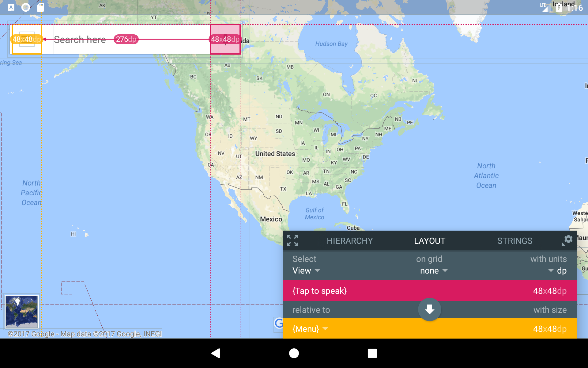Viewport: 588px width, 368px height.
Task: Click the FL Florida label
Action: coord(345,204)
